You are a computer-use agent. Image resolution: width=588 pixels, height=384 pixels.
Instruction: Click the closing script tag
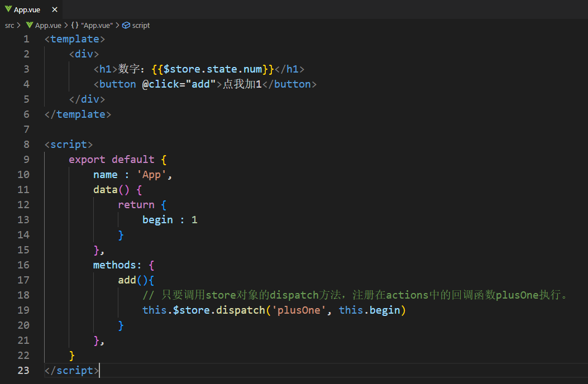point(71,371)
